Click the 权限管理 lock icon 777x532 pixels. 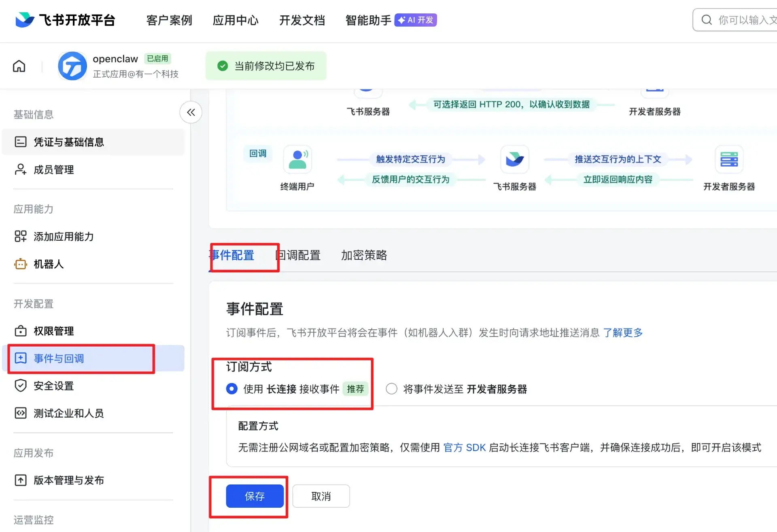[x=20, y=331]
